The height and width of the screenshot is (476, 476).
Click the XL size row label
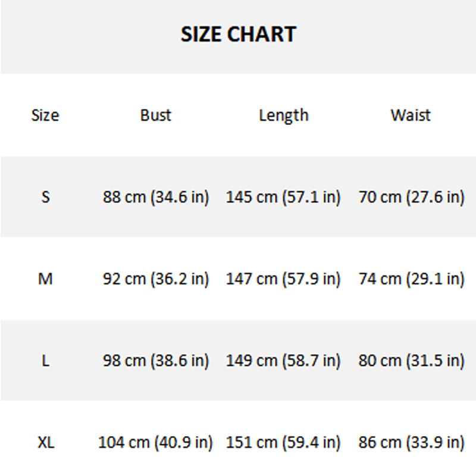45,443
